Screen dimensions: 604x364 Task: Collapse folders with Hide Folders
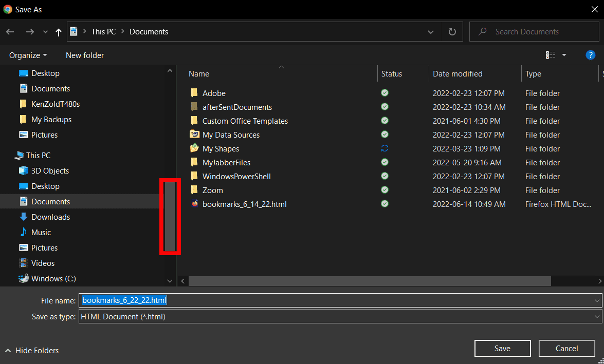(x=32, y=351)
